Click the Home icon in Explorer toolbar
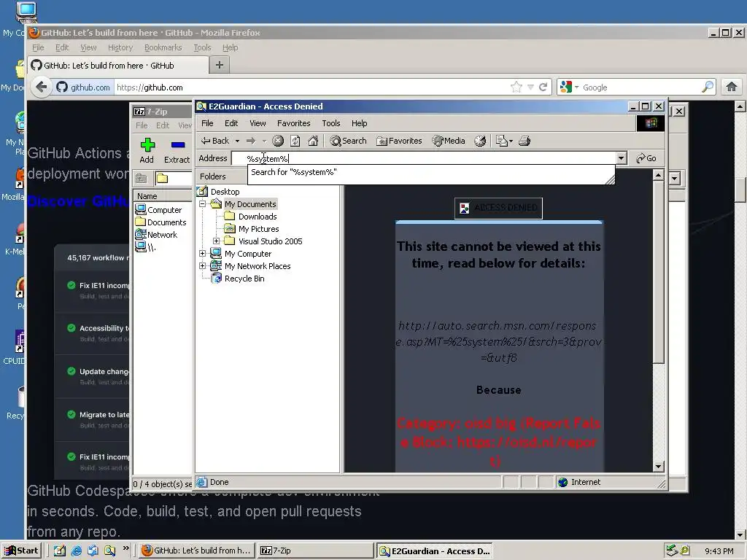 tap(313, 141)
